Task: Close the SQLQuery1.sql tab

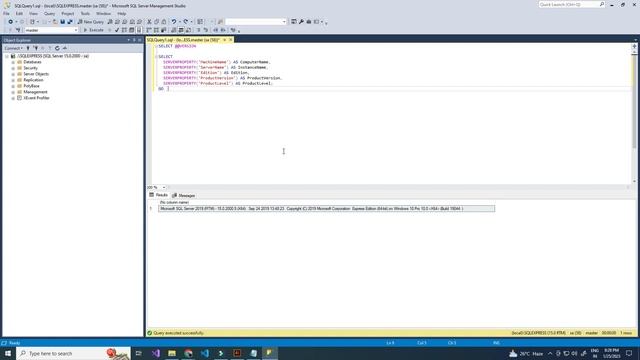Action: pos(230,40)
